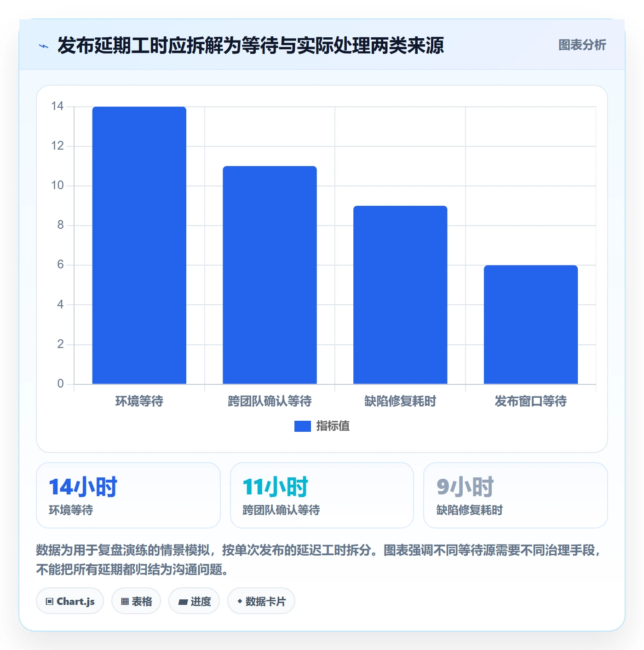This screenshot has height=650, width=644.
Task: Click the 环境等待 bar in chart
Action: point(139,245)
